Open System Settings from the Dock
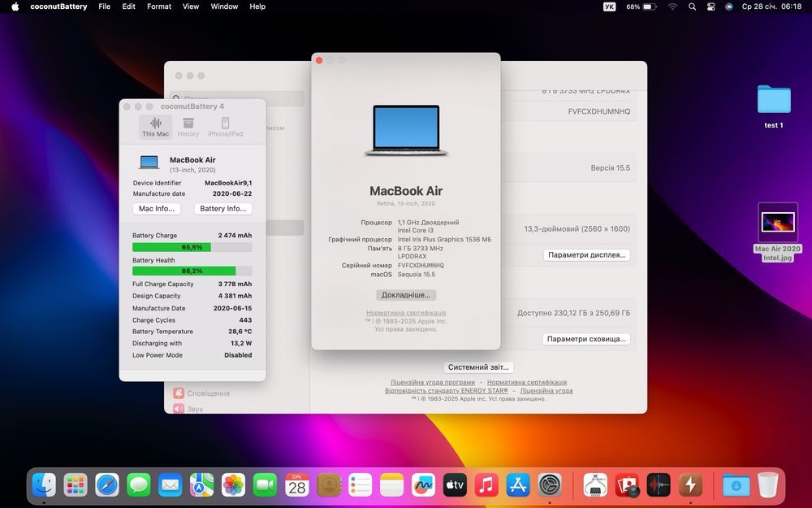The width and height of the screenshot is (812, 508). click(x=550, y=486)
